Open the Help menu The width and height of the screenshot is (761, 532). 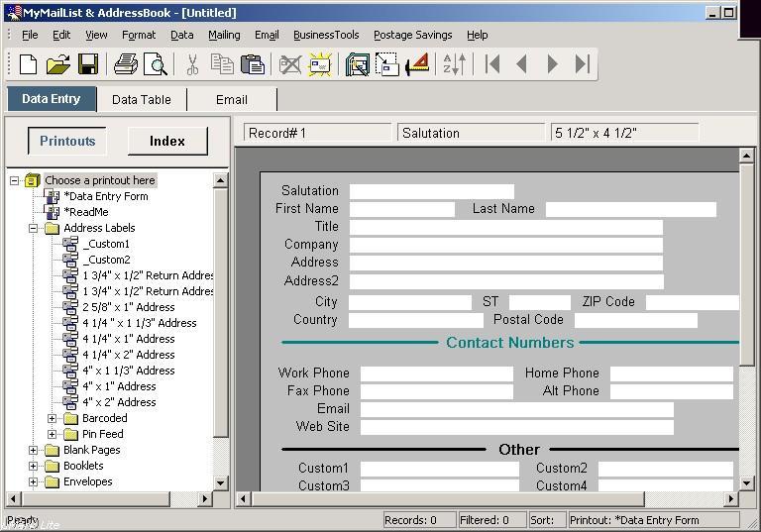[477, 35]
